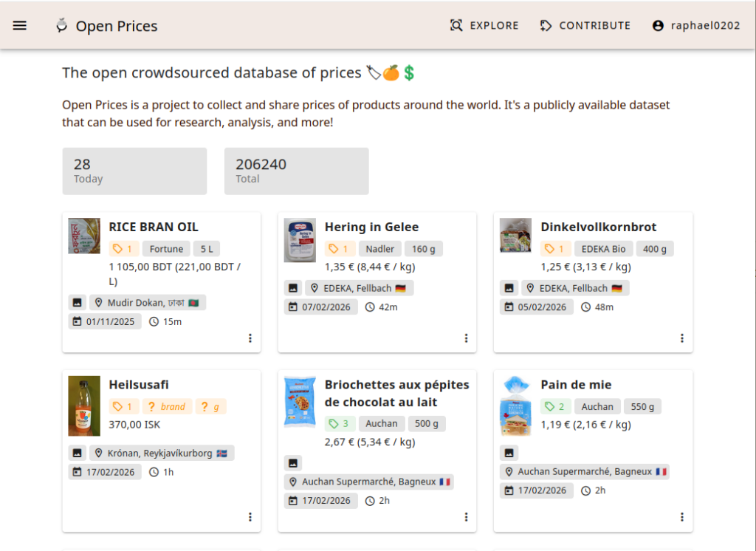Click the Heilsusafi product title
This screenshot has height=551, width=756.
[139, 385]
